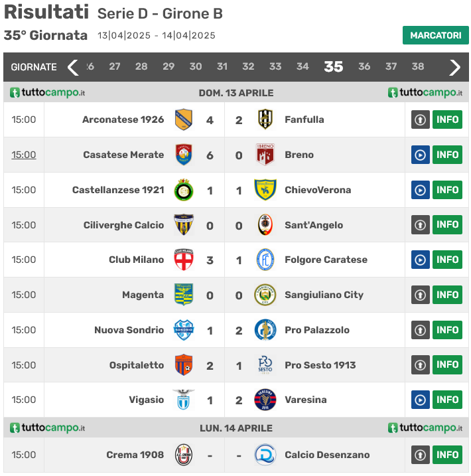This screenshot has height=476, width=471.
Task: Click the Club Milano team crest
Action: pos(183,260)
